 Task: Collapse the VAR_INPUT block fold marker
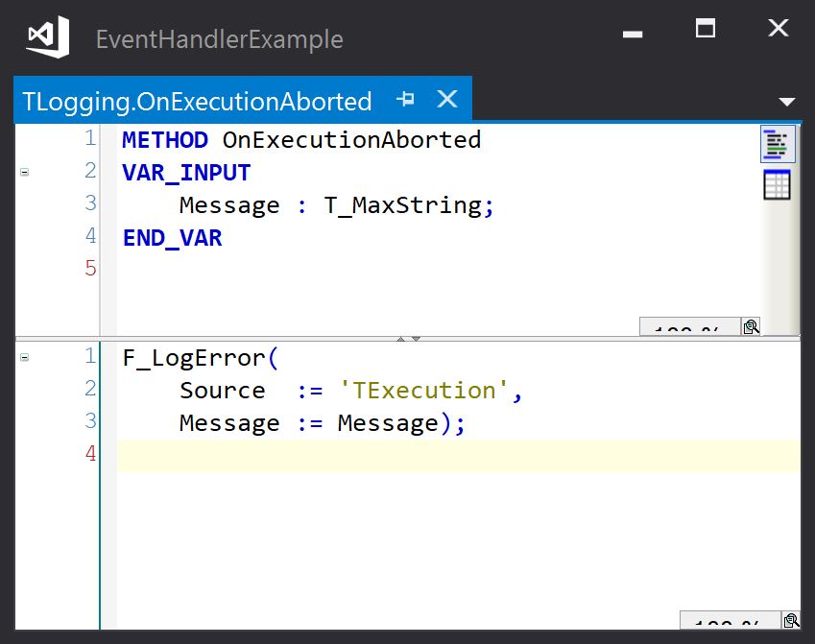pos(24,172)
